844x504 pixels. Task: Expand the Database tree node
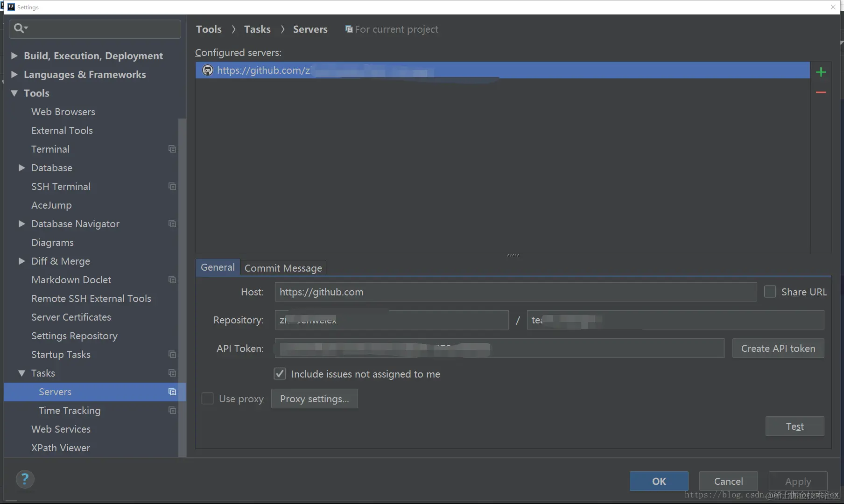21,168
